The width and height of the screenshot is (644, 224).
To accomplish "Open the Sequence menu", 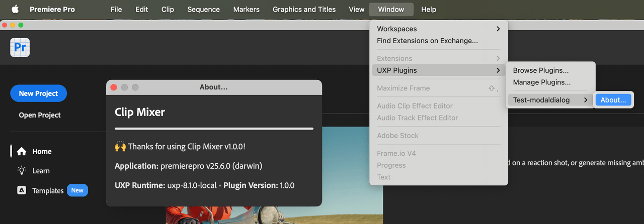I will (x=203, y=9).
